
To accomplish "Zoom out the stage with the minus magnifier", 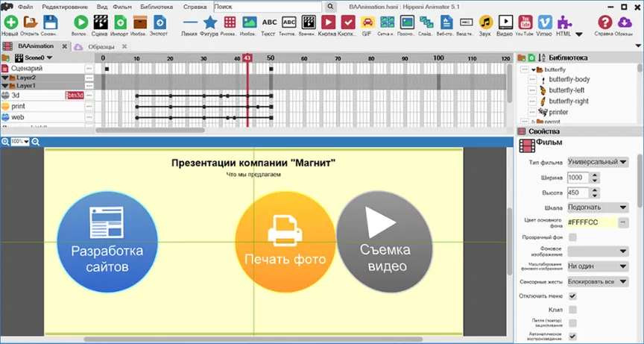I will pos(35,142).
